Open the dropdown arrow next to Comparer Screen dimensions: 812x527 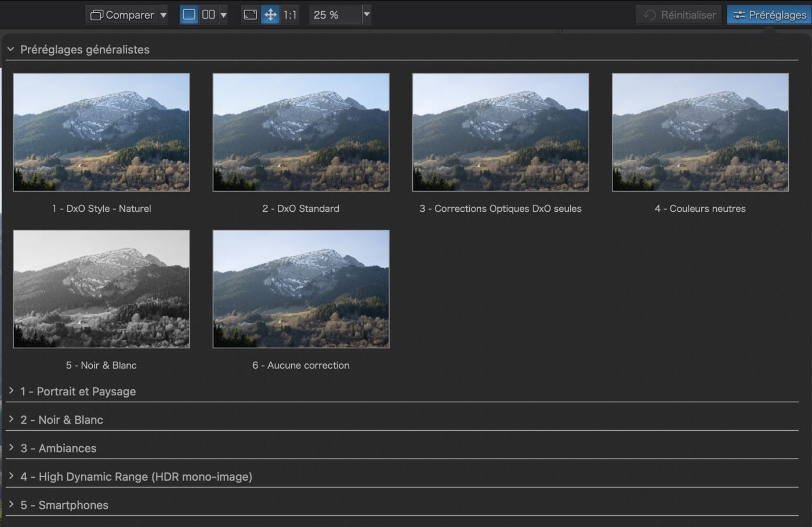162,15
